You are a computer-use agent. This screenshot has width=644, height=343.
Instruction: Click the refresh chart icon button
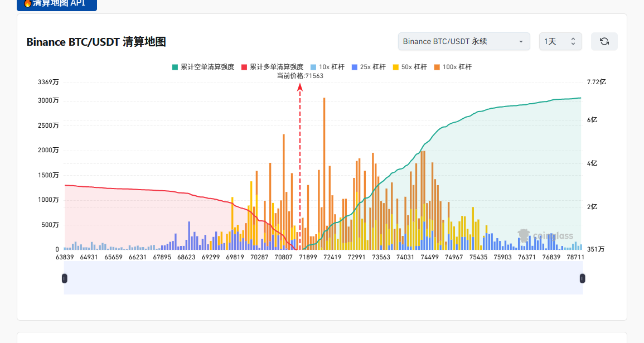pyautogui.click(x=604, y=41)
